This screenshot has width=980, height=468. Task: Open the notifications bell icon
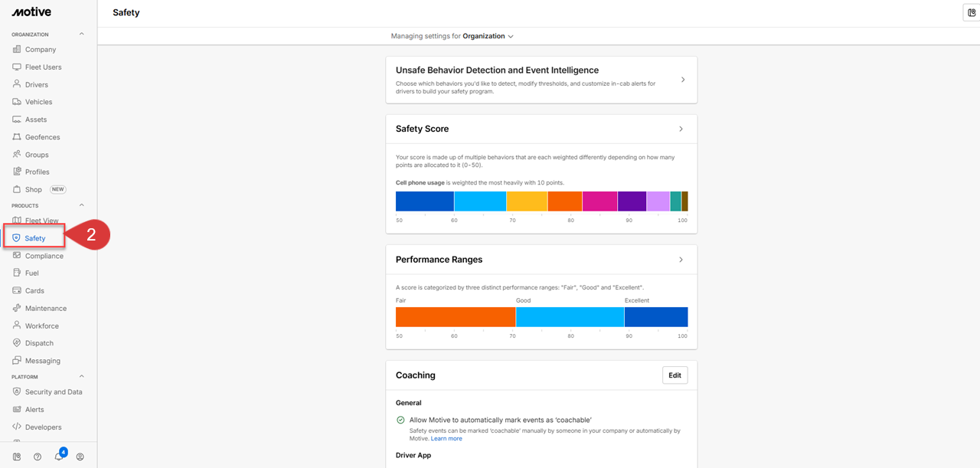coord(59,457)
